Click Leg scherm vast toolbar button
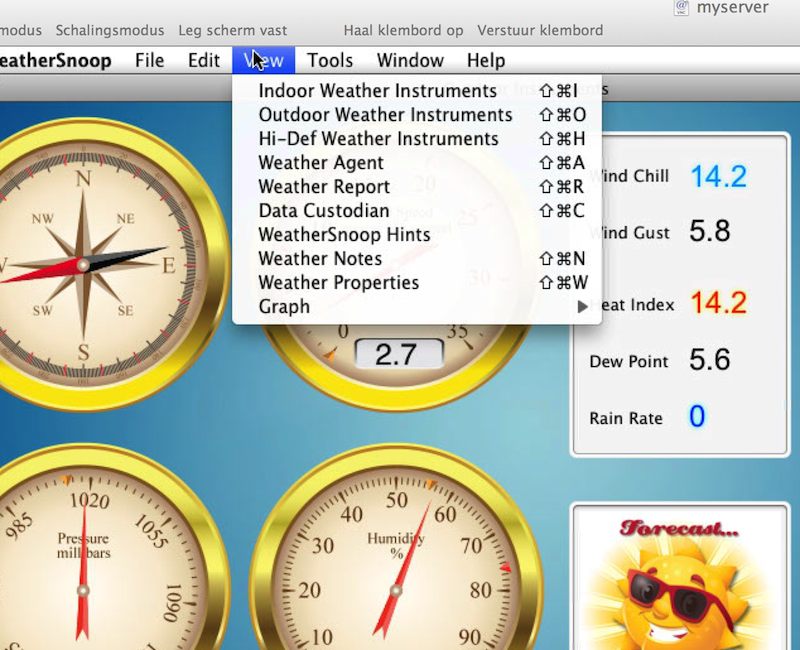The width and height of the screenshot is (800, 650). 233,31
